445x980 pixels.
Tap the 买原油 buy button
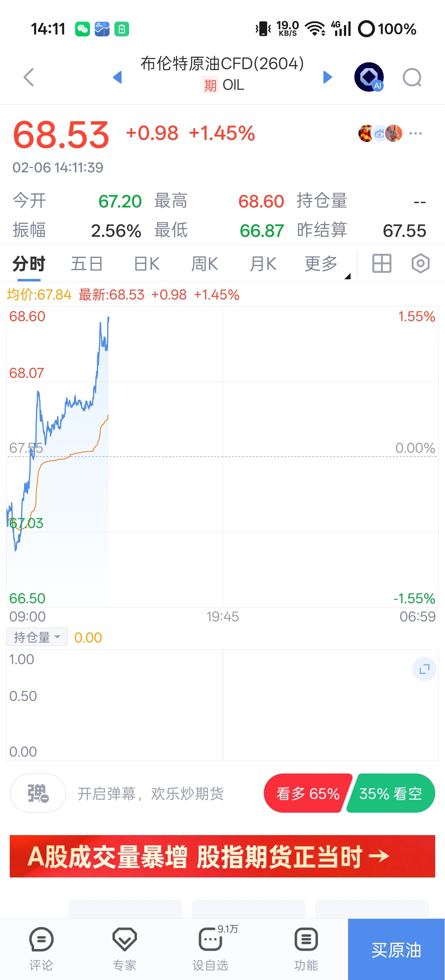tap(396, 950)
